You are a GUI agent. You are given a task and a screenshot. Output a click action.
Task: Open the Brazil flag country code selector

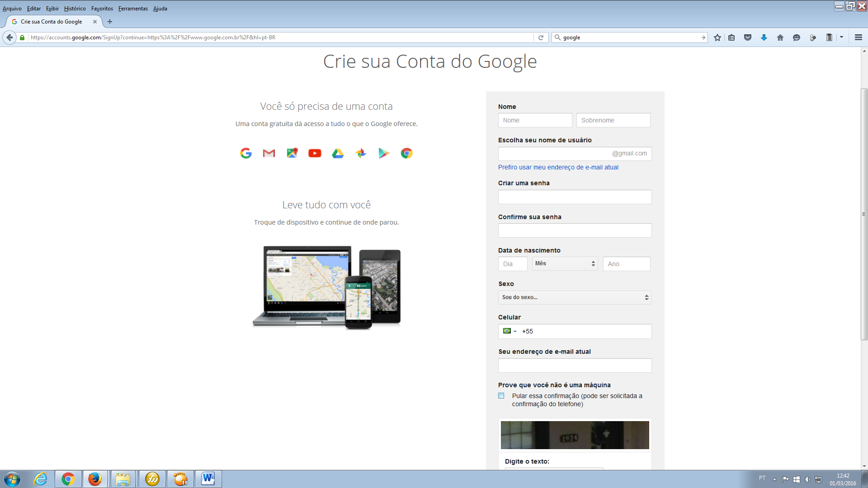[x=509, y=331]
